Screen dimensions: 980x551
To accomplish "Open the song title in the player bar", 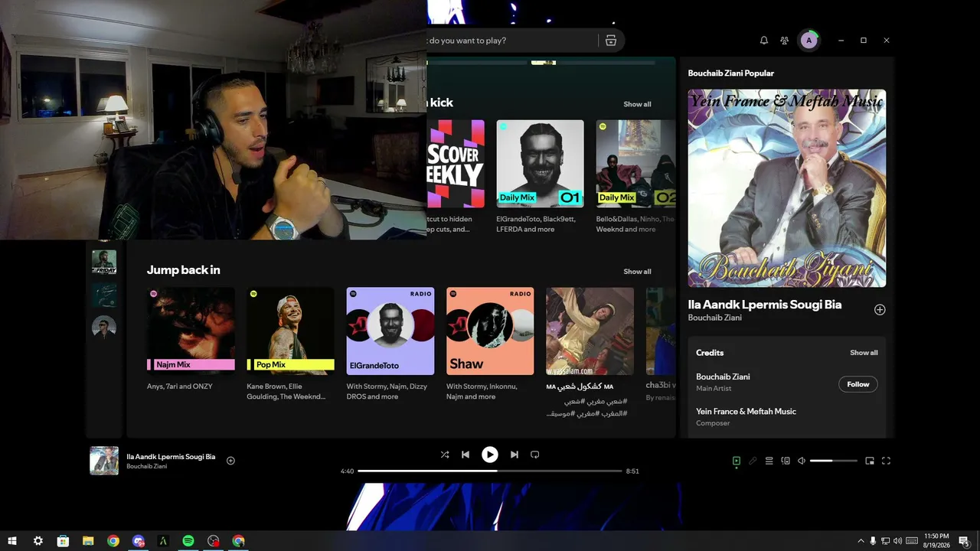I will (171, 457).
